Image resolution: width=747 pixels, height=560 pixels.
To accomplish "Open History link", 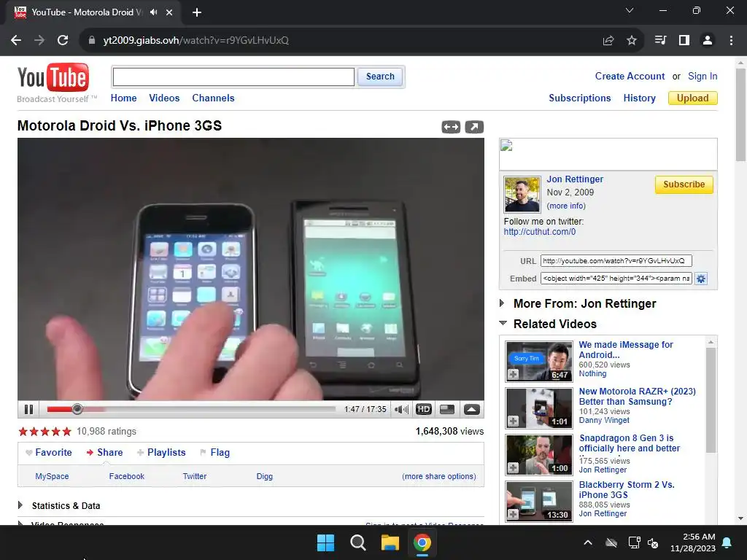I will click(639, 98).
